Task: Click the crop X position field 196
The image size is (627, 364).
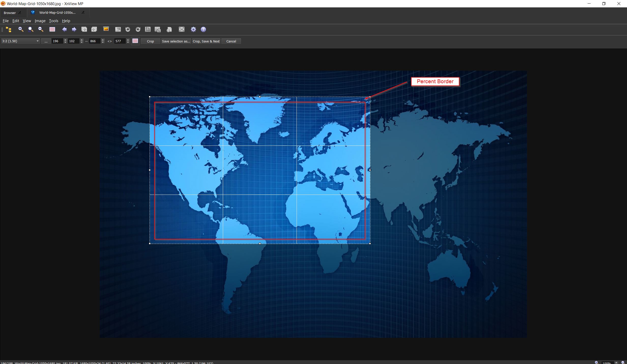Action: (x=57, y=41)
